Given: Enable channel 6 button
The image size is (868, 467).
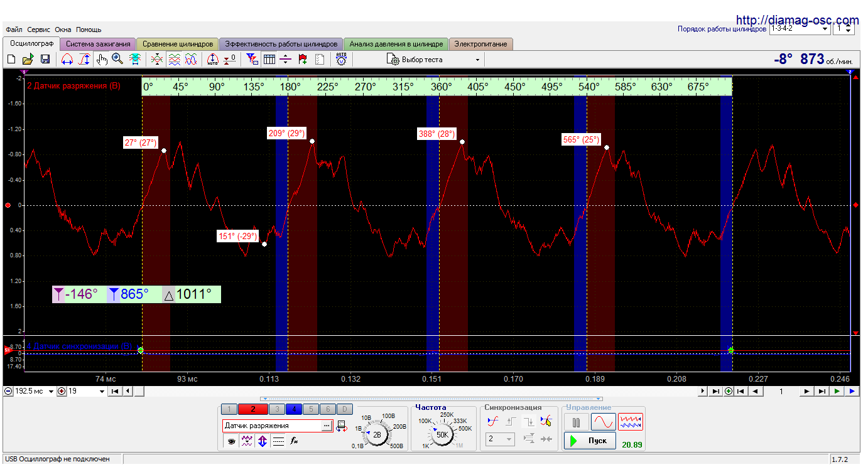Looking at the screenshot, I should click(328, 409).
